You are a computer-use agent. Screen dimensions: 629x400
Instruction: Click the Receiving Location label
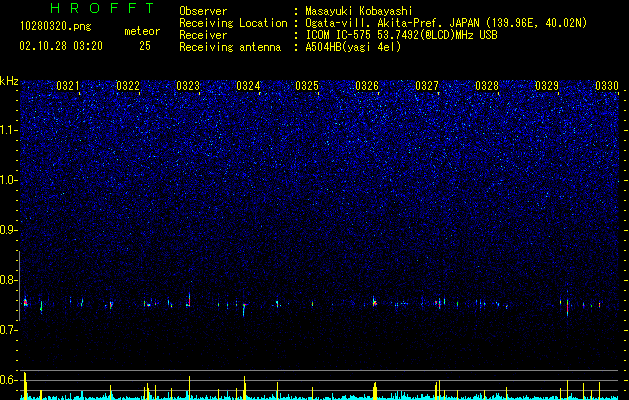[233, 23]
